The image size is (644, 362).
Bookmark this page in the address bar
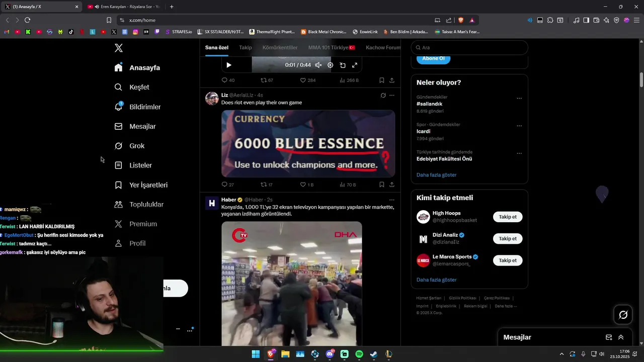[109, 20]
